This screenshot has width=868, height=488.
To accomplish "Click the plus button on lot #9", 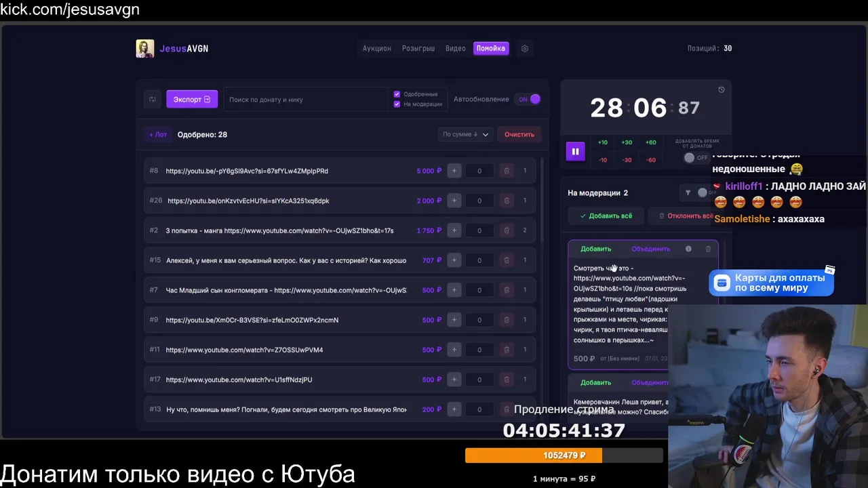I will [x=454, y=320].
